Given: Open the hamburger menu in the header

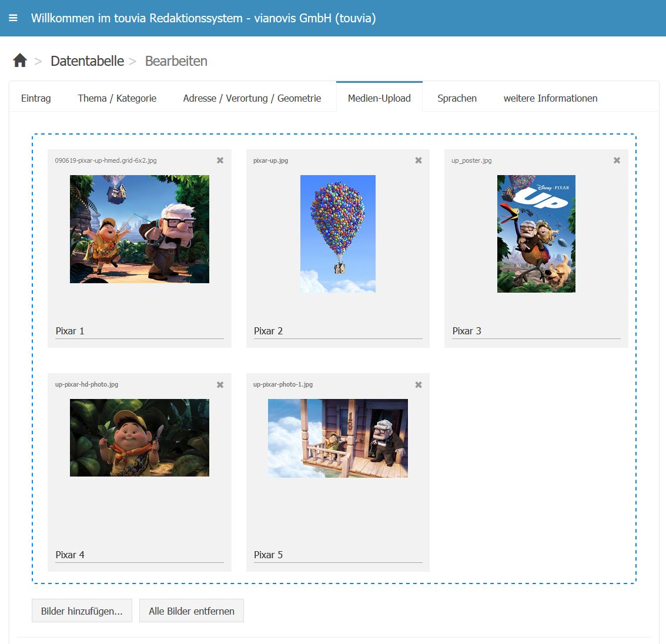Looking at the screenshot, I should 13,18.
